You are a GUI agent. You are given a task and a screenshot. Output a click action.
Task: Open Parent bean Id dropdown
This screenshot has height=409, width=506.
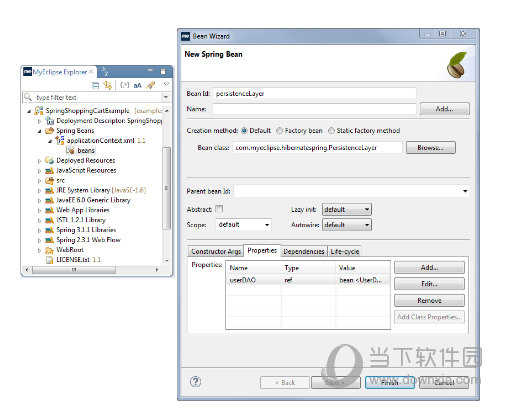point(465,191)
